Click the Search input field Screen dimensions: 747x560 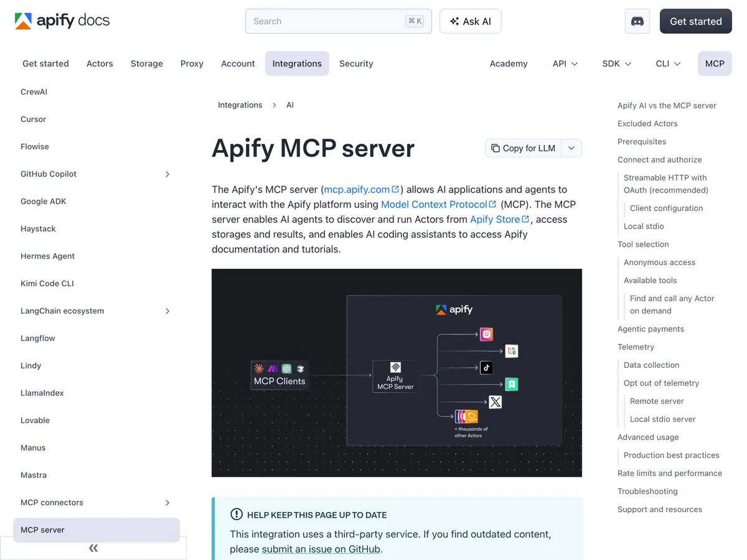[x=339, y=21]
